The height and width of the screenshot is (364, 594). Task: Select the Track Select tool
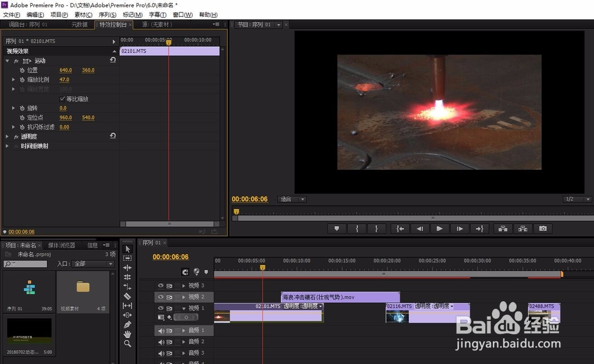127,258
